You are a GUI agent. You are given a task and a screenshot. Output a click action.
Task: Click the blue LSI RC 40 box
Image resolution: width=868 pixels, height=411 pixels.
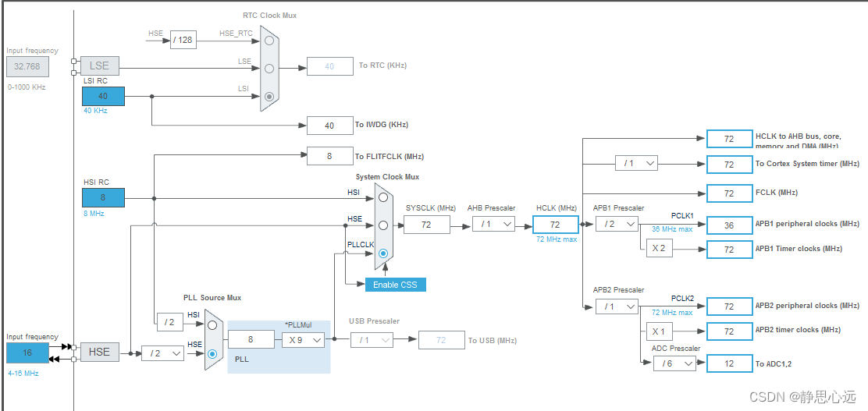tap(103, 96)
